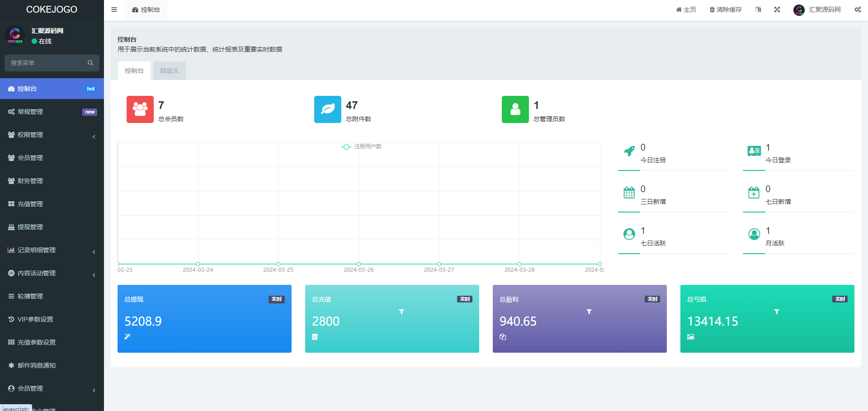
Task: Click the 清除缓存 button in header
Action: point(726,9)
